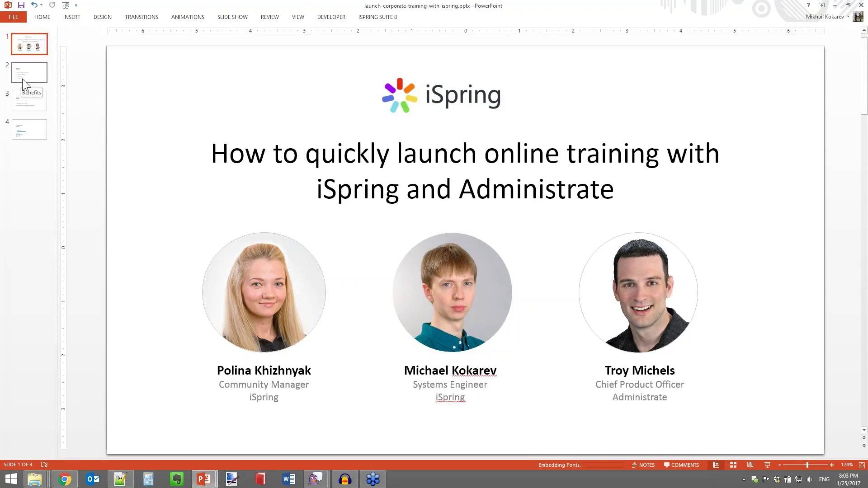
Task: Open File Explorer from taskbar
Action: click(x=35, y=479)
